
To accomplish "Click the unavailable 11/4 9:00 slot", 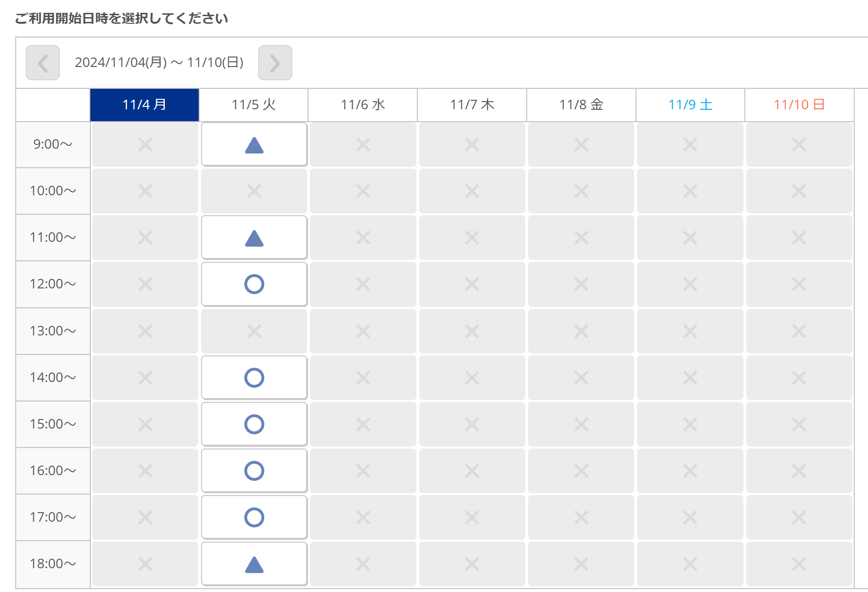I will (145, 144).
